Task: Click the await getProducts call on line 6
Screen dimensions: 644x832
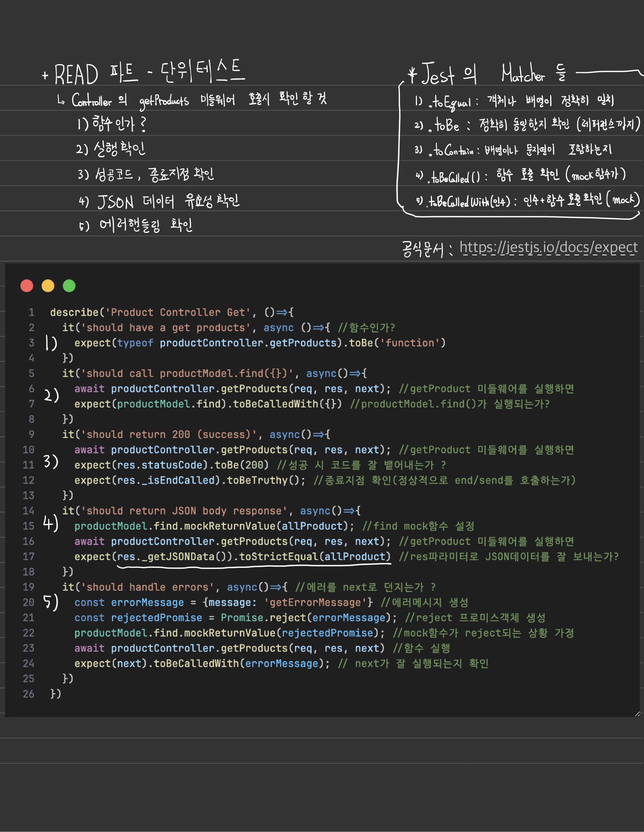Action: [232, 389]
